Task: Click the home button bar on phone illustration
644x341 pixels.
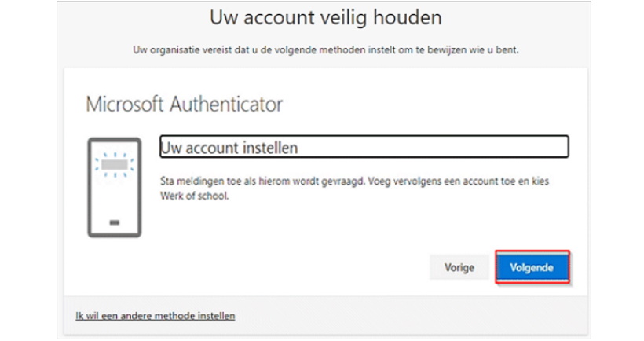Action: point(115,222)
